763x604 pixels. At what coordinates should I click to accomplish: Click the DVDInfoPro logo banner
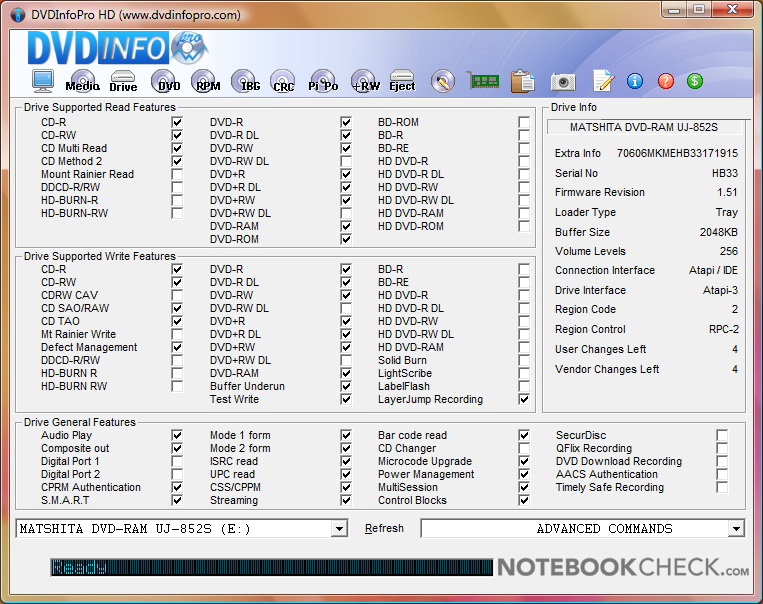(118, 48)
